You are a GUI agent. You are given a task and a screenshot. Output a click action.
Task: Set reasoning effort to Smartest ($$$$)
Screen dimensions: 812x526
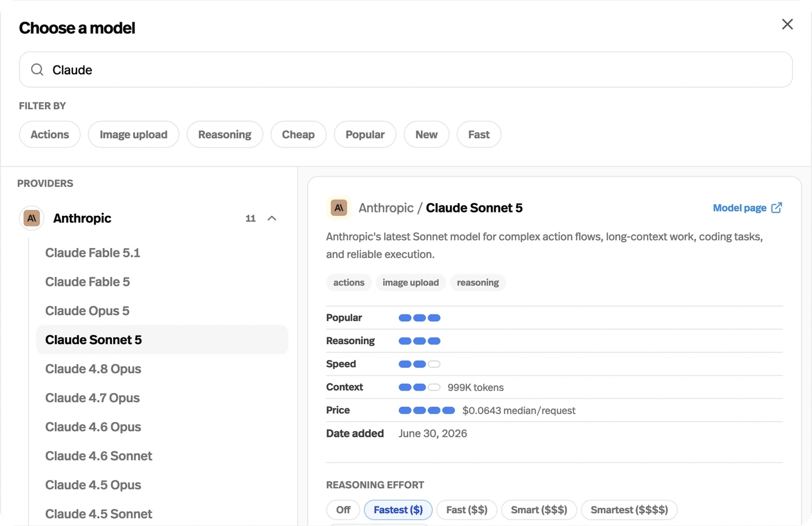(x=630, y=510)
